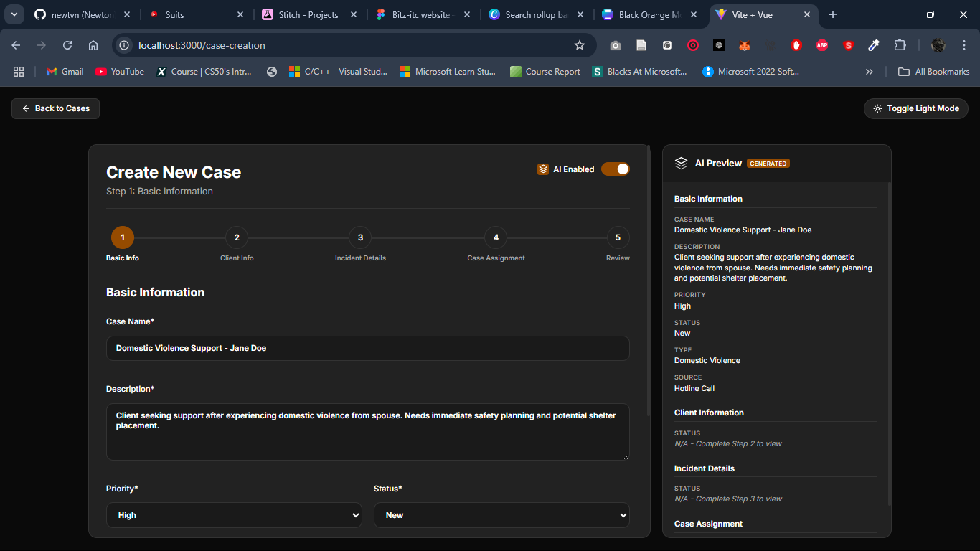Viewport: 980px width, 551px height.
Task: Go to step 5 Review
Action: (618, 237)
